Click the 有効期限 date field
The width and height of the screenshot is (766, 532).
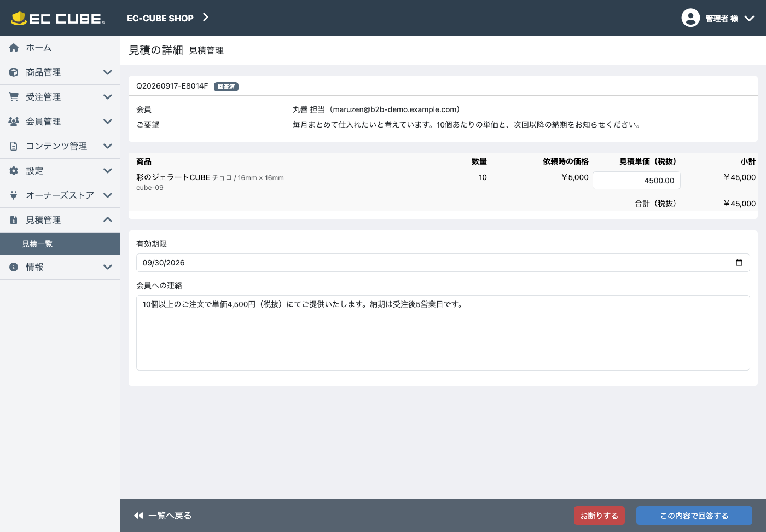443,263
